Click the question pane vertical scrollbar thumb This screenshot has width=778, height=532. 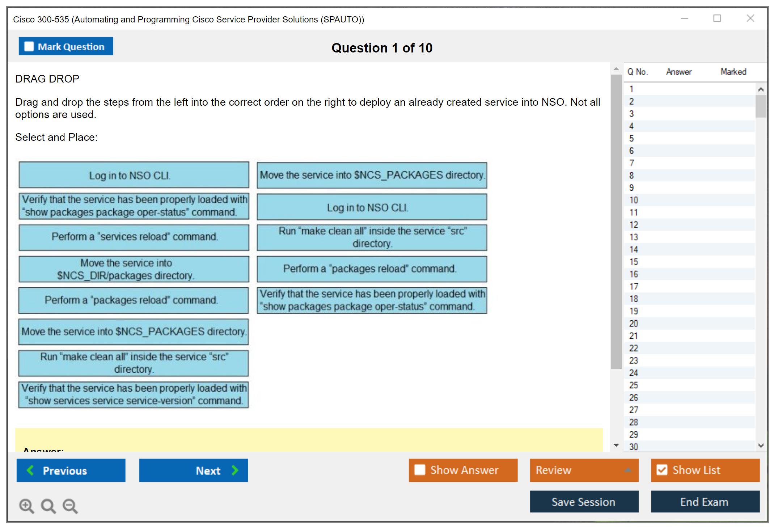tap(616, 221)
